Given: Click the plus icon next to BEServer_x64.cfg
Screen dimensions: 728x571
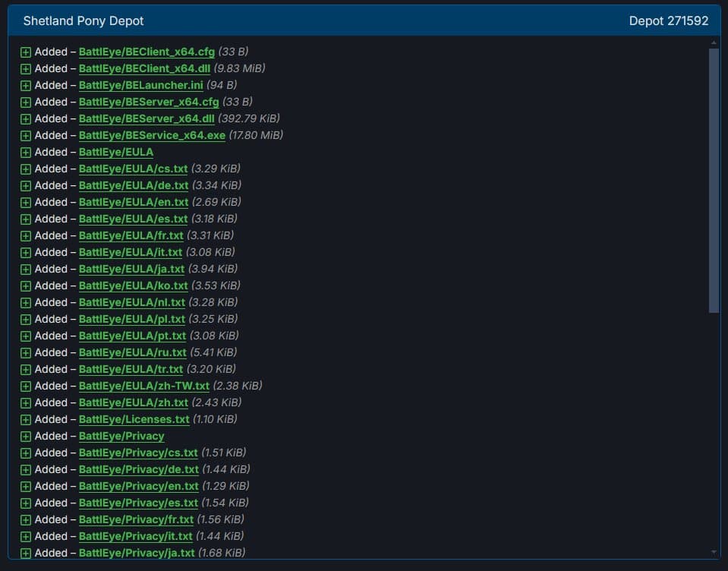Looking at the screenshot, I should point(26,103).
